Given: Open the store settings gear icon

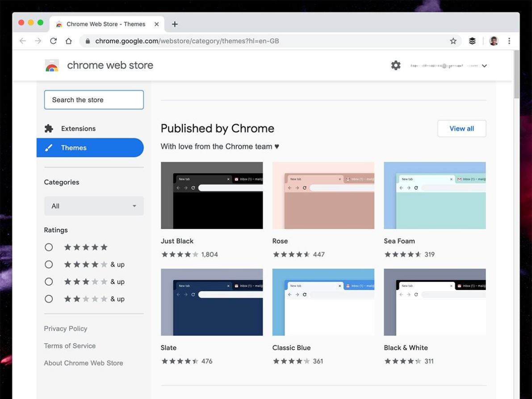Looking at the screenshot, I should click(396, 65).
